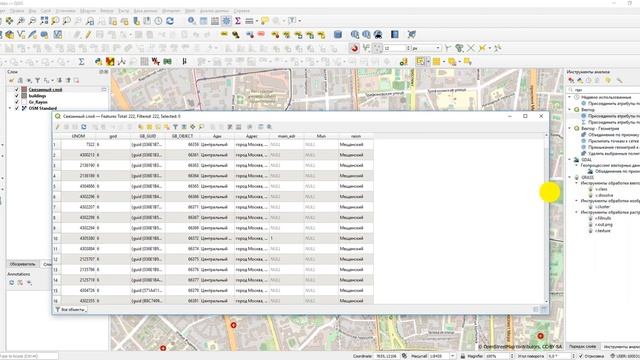This screenshot has width=640, height=360.
Task: Select the Pan Map tool
Action: [x=9, y=20]
